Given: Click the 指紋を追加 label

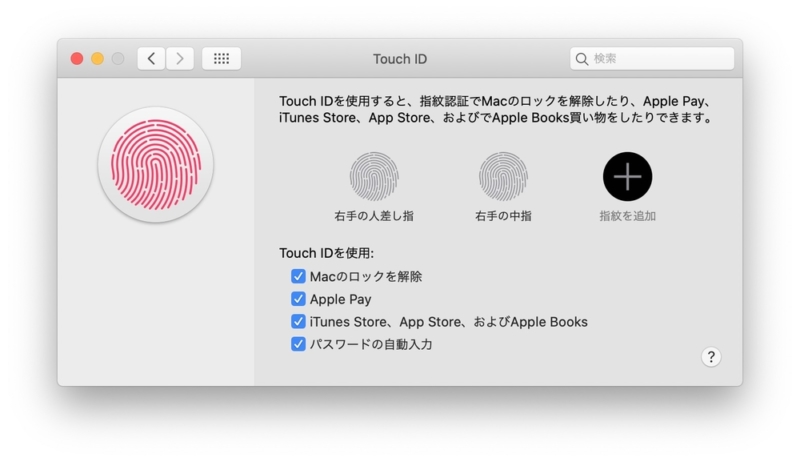Looking at the screenshot, I should tap(628, 216).
